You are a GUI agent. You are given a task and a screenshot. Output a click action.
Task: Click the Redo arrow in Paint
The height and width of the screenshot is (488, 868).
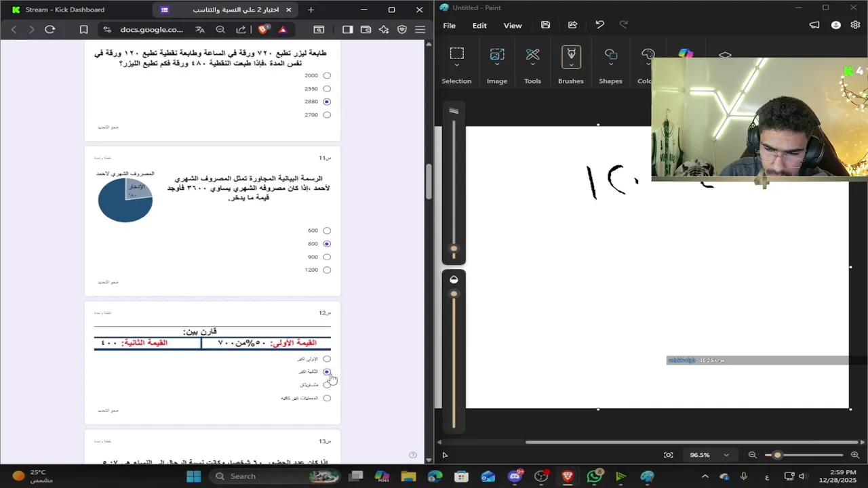coord(623,25)
